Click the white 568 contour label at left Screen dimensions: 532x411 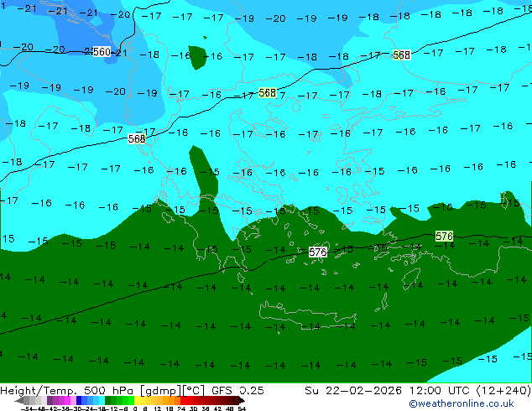point(137,138)
